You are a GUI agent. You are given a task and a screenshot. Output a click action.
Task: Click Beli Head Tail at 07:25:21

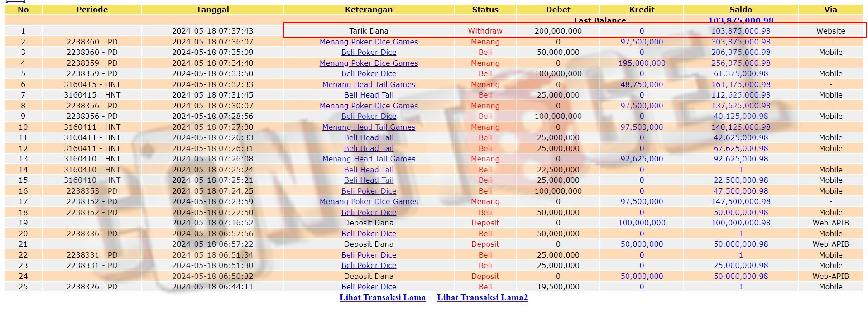coord(369,180)
